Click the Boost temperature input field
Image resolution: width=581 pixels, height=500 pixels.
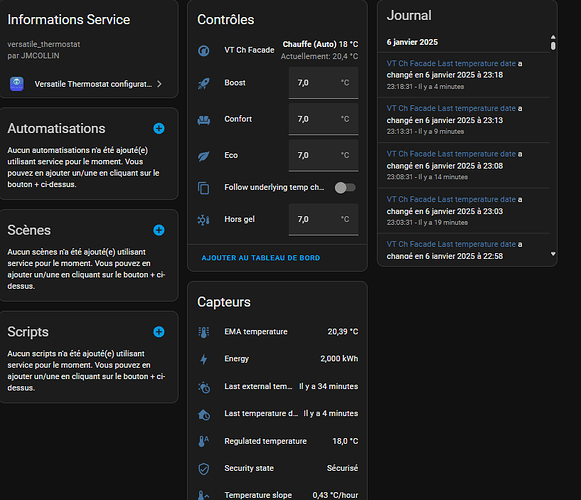323,83
